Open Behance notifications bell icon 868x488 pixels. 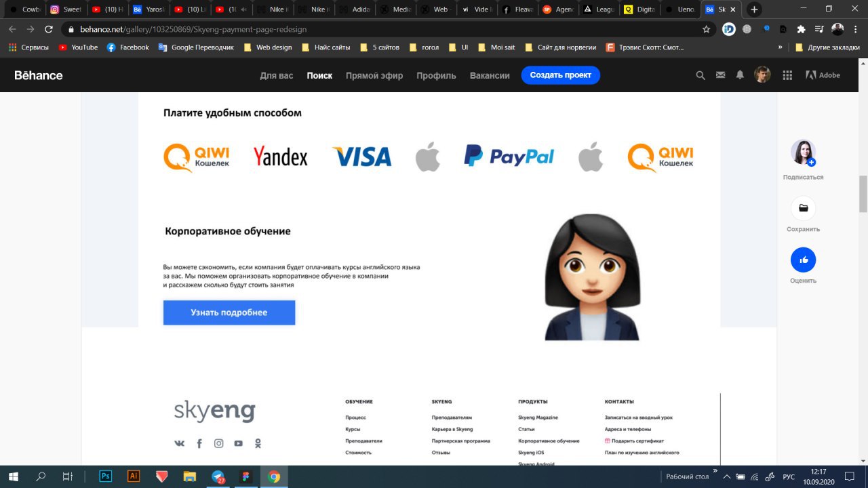[740, 75]
